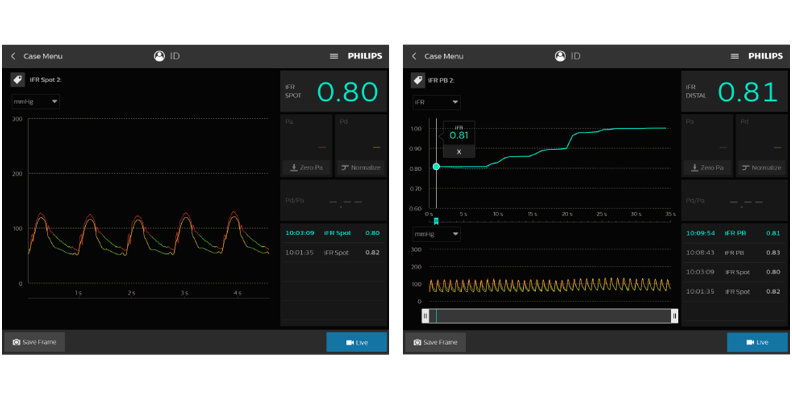
Task: Click Zero Pa button in right screen
Action: coord(707,168)
